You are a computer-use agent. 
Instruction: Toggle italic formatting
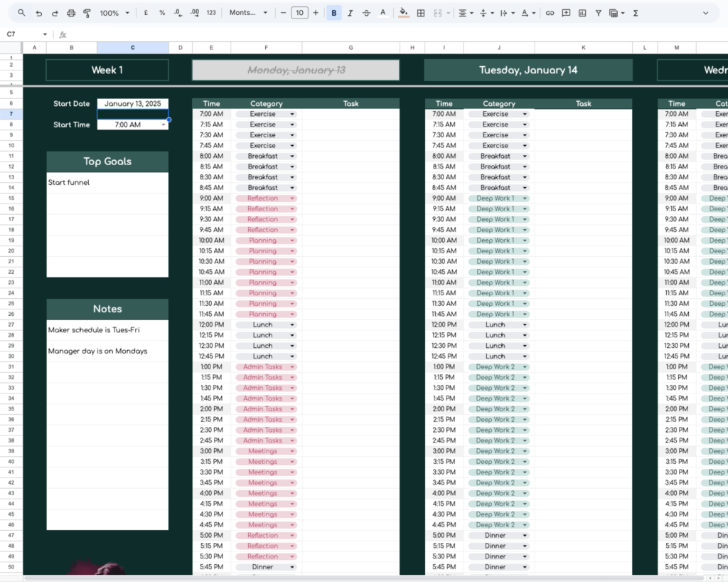tap(350, 12)
